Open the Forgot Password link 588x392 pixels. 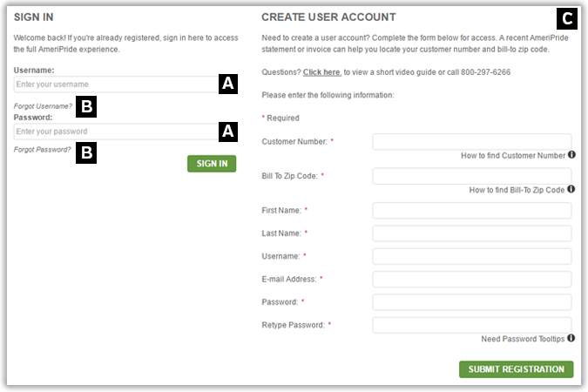42,150
